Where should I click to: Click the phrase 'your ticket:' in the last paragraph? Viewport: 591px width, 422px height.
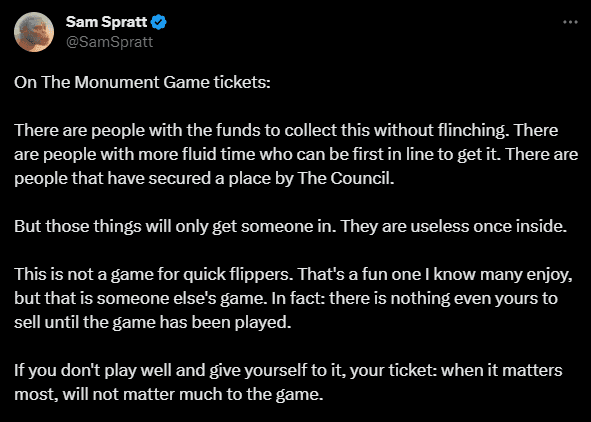tap(393, 371)
